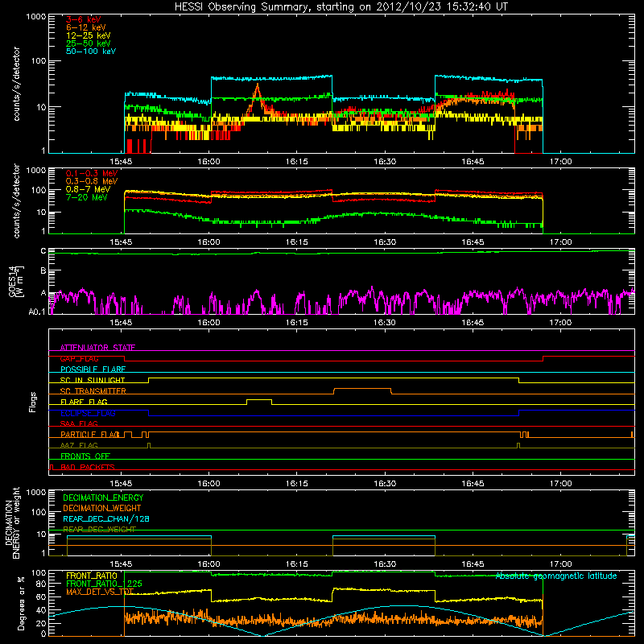This screenshot has height=644, width=644.
Task: Click the 15:45 tick label under GOES panel
Action: point(121,323)
